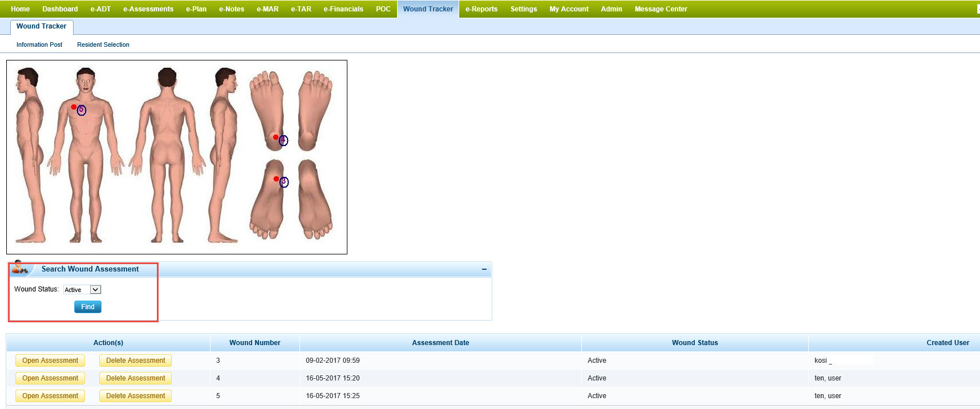Screen dimensions: 980x409
Task: Open the Information Post link
Action: [39, 44]
